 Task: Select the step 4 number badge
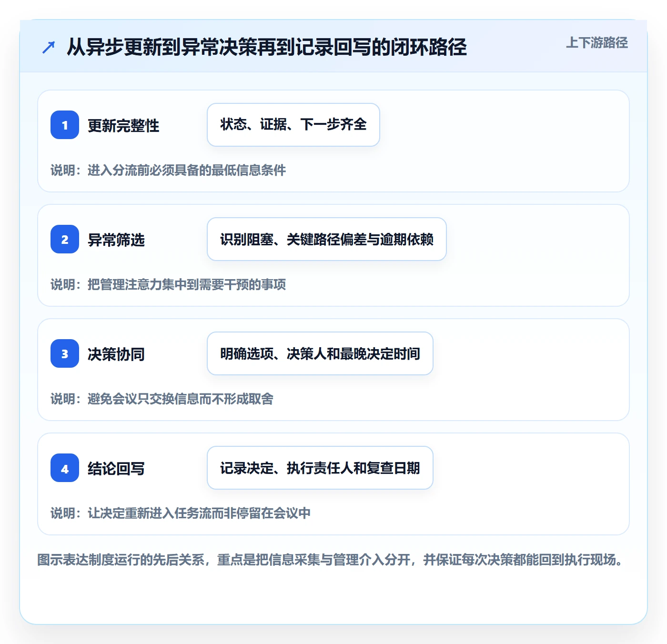click(65, 468)
